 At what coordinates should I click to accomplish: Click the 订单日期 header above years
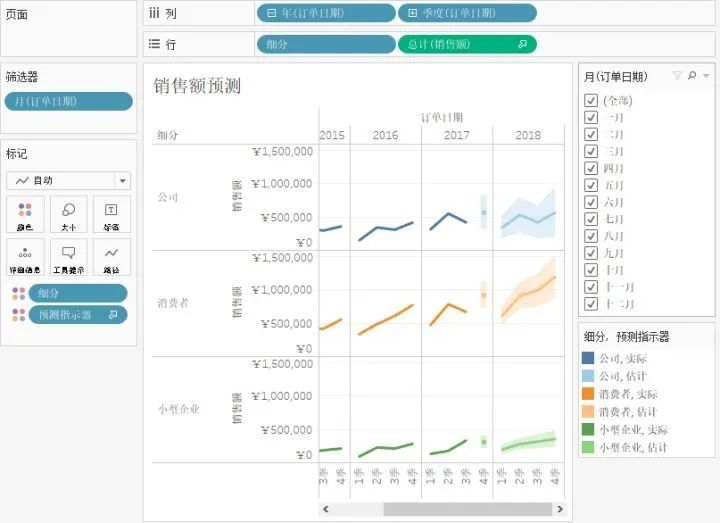pyautogui.click(x=442, y=118)
